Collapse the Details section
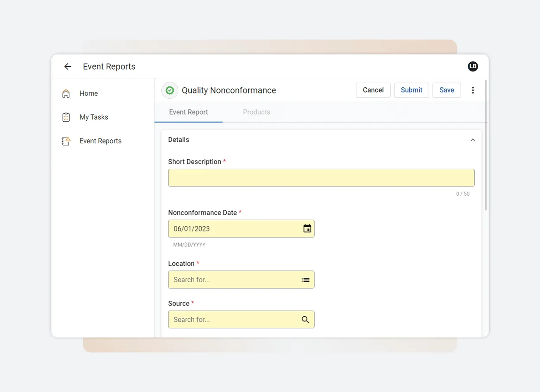Screen dimensions: 540x392 coord(472,140)
